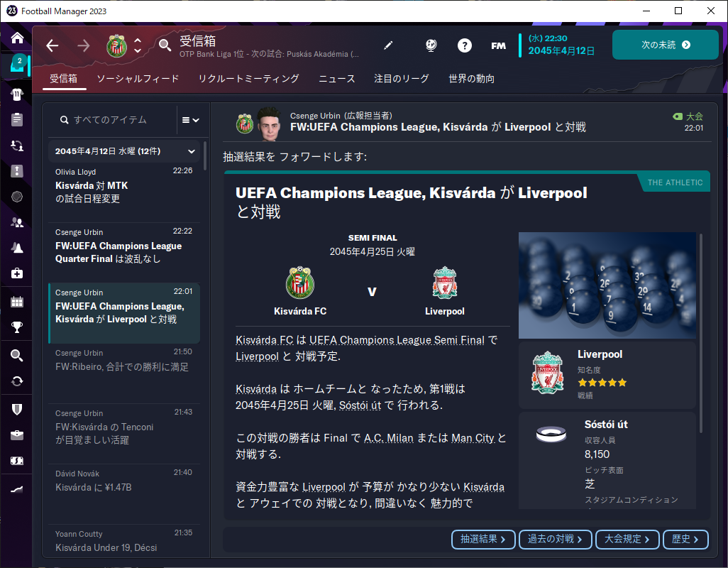Click the FM menu logo
Screen dimensions: 728x568
(x=498, y=45)
